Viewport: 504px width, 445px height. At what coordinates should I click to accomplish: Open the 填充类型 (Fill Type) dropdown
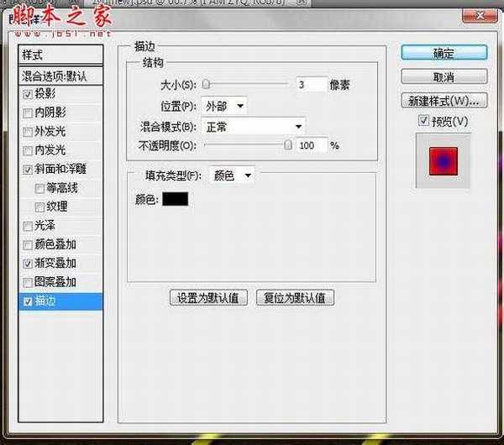[232, 175]
